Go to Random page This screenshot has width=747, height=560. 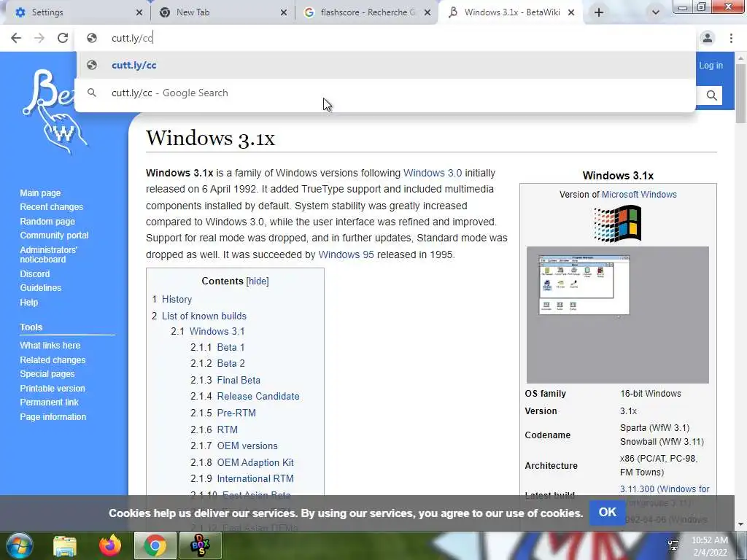click(47, 221)
